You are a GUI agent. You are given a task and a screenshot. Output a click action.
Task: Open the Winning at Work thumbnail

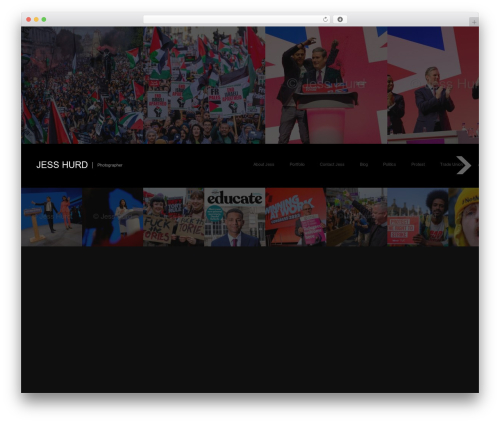(x=296, y=217)
